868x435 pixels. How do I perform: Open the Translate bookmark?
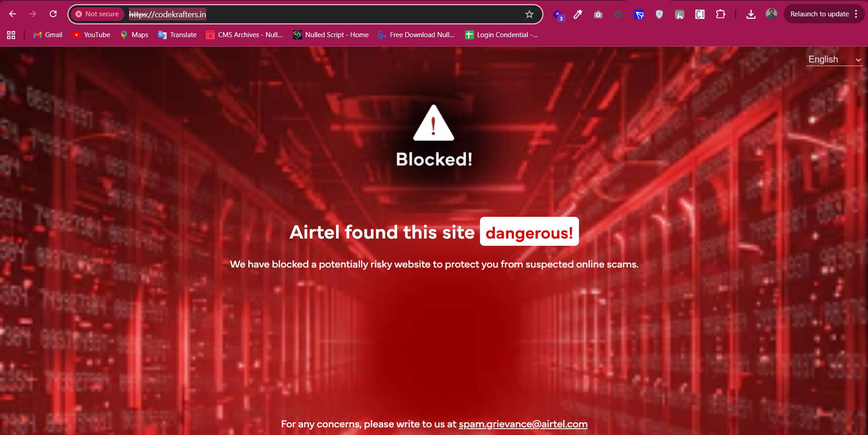click(177, 35)
